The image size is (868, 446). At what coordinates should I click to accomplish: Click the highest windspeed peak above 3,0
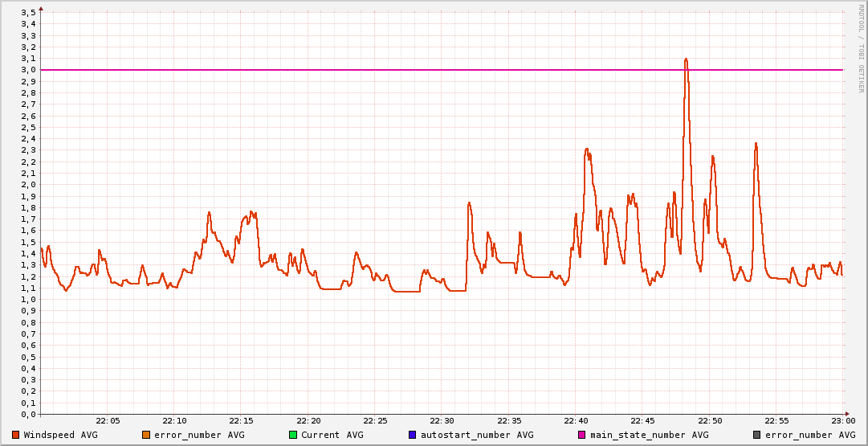[x=686, y=59]
